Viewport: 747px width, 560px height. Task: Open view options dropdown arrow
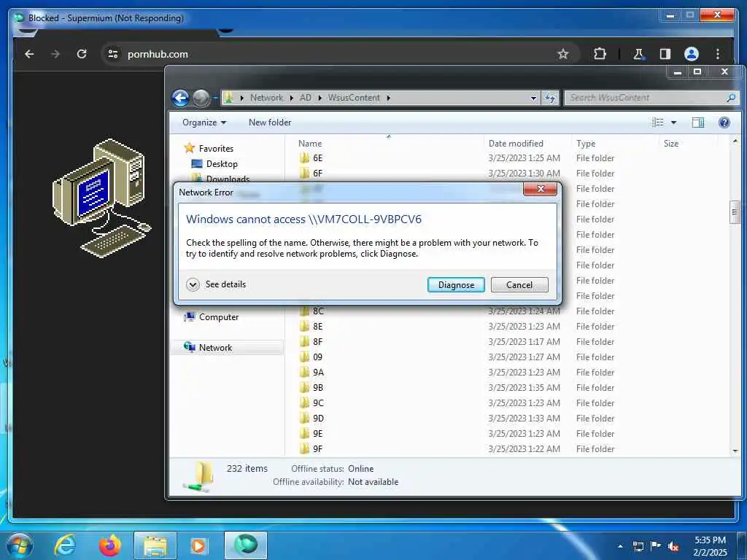673,122
